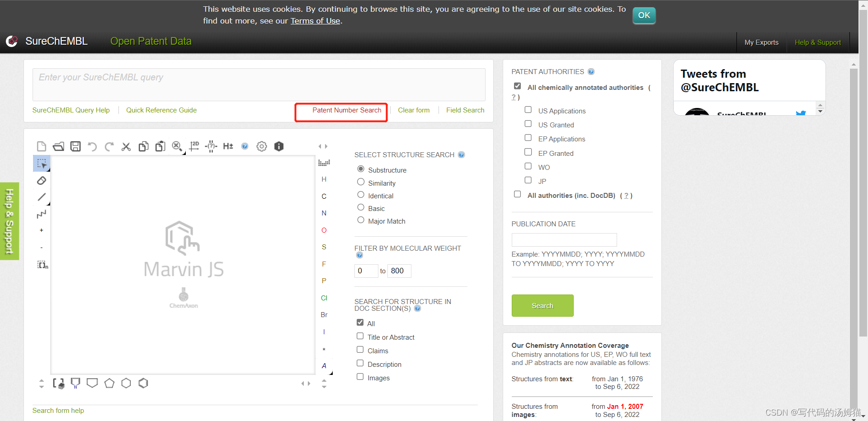
Task: Undo the last sketch action
Action: 92,146
